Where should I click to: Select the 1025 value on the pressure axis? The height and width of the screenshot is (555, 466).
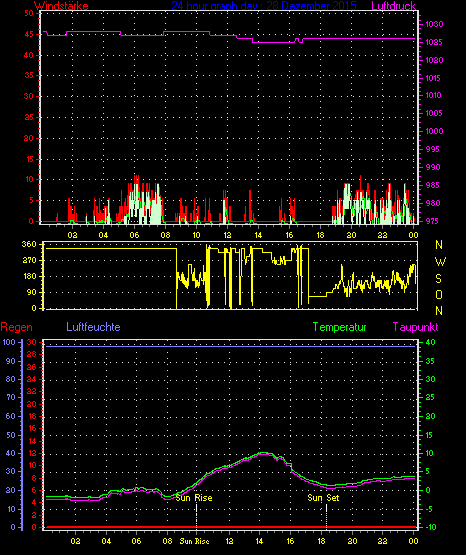tap(434, 42)
